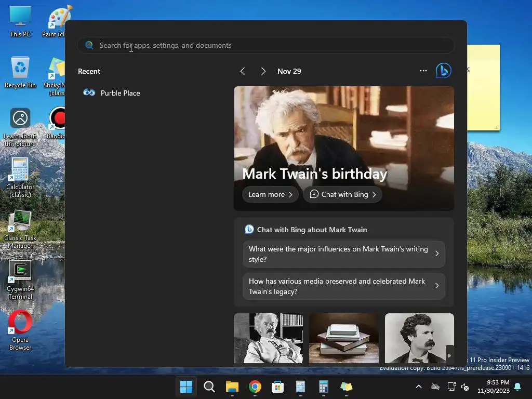Click the OneDrive cloud tray icon
Viewport: 532px width, 399px height.
tap(435, 387)
